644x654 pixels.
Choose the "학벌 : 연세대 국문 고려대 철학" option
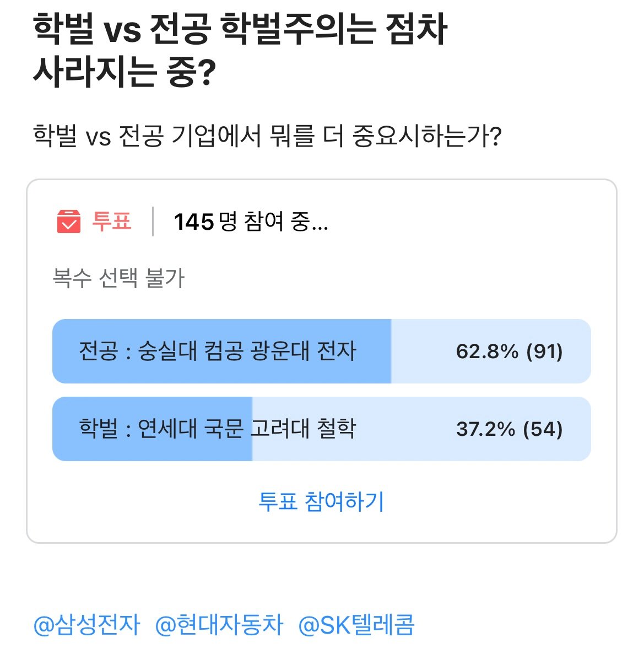point(218,429)
